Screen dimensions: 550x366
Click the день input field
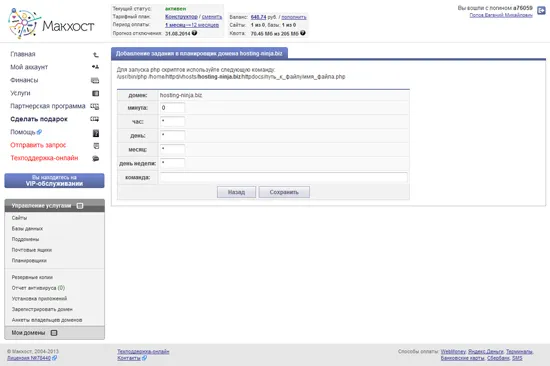172,135
